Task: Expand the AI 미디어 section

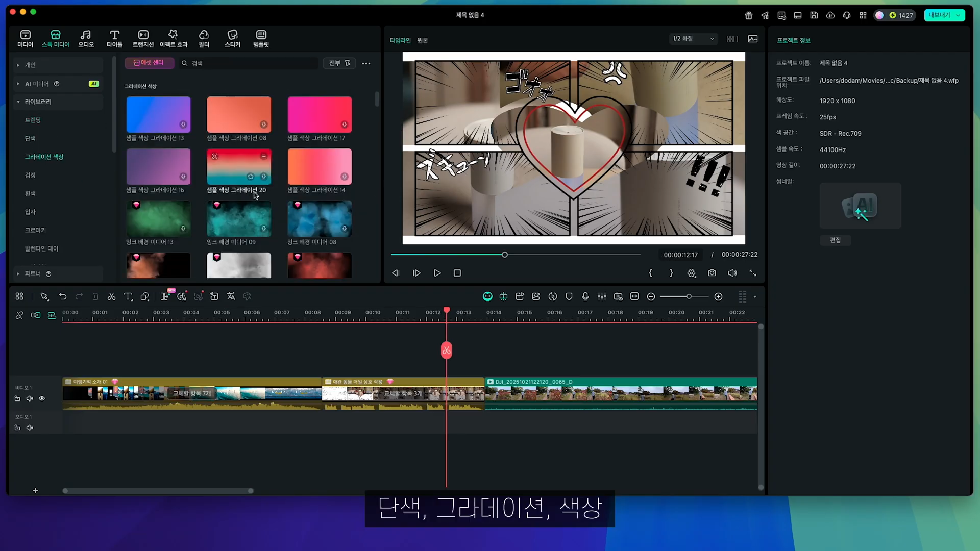Action: (18, 84)
